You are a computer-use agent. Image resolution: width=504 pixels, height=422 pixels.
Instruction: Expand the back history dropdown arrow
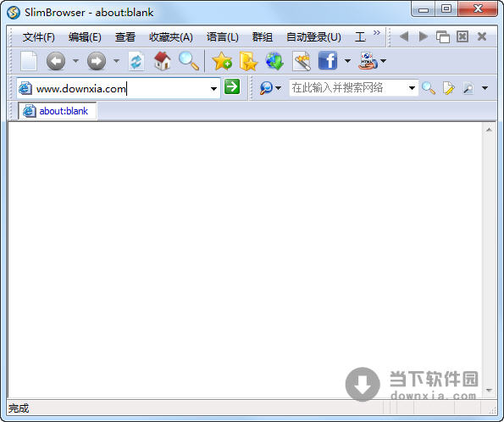75,60
